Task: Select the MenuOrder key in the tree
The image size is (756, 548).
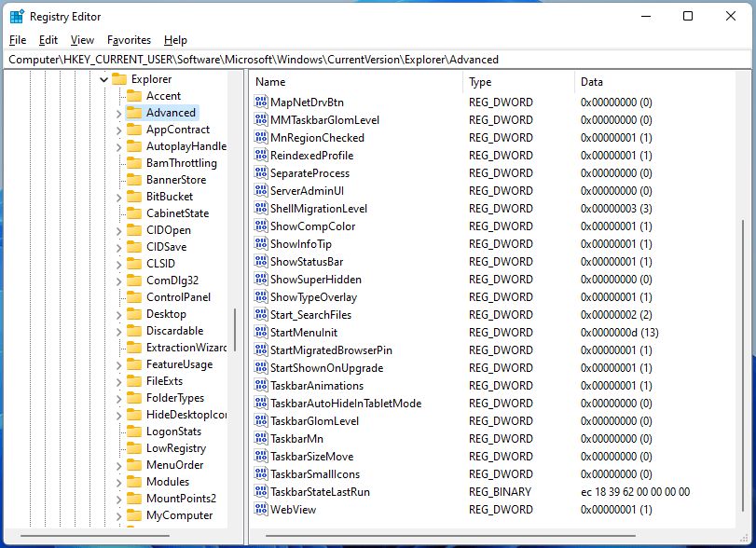Action: click(x=174, y=465)
